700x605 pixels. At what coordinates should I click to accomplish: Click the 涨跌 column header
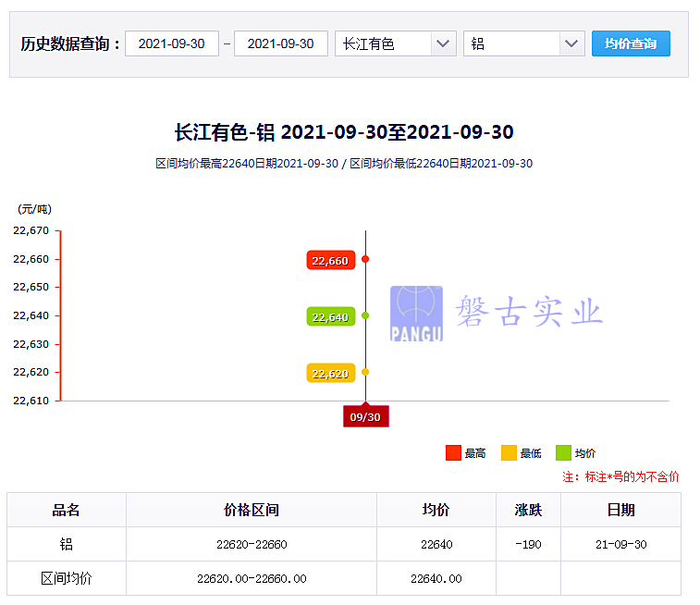[528, 510]
